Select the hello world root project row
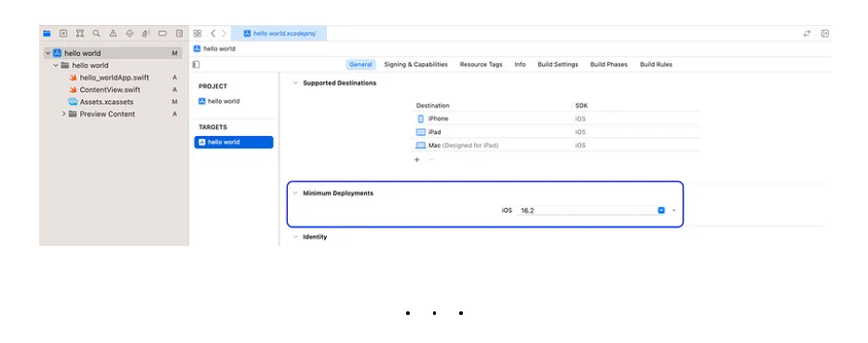868x343 pixels. 113,53
